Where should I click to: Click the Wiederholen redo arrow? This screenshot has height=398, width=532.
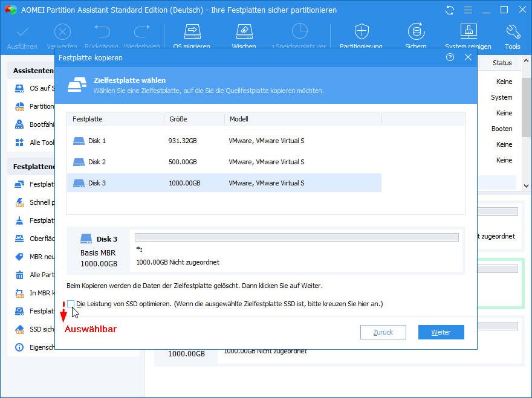tap(142, 32)
